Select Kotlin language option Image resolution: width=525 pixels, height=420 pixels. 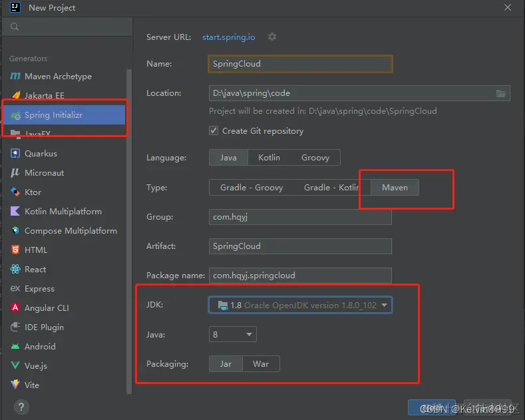coord(269,157)
